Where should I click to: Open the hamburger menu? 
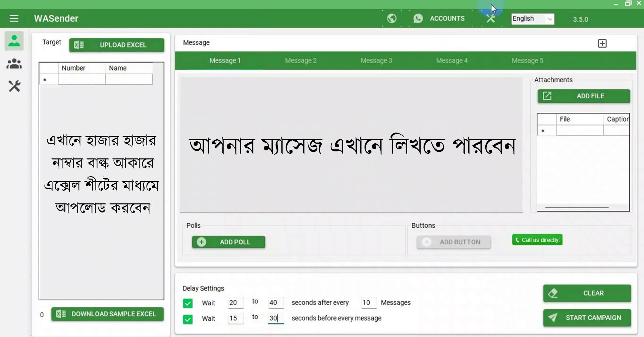point(14,18)
